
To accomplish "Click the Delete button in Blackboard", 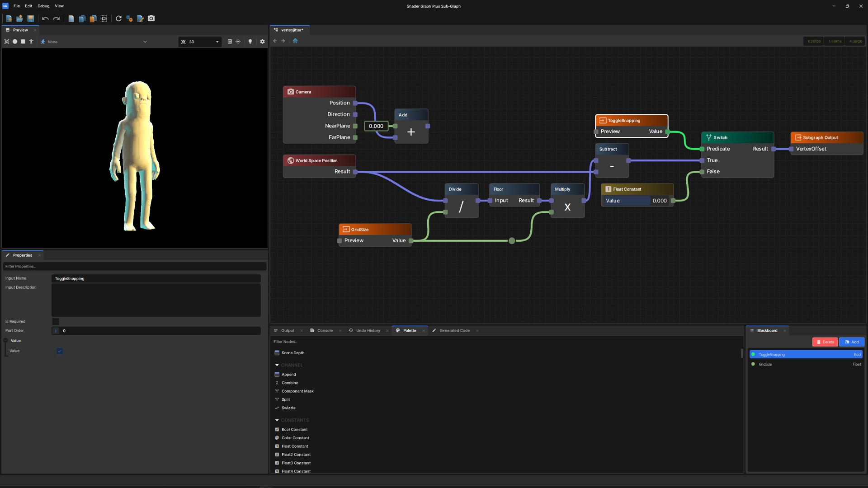I will coord(825,342).
